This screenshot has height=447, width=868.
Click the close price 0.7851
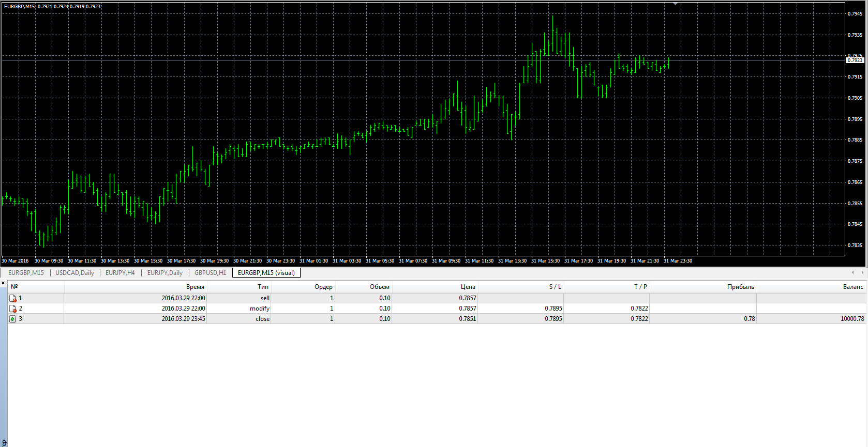tap(467, 319)
